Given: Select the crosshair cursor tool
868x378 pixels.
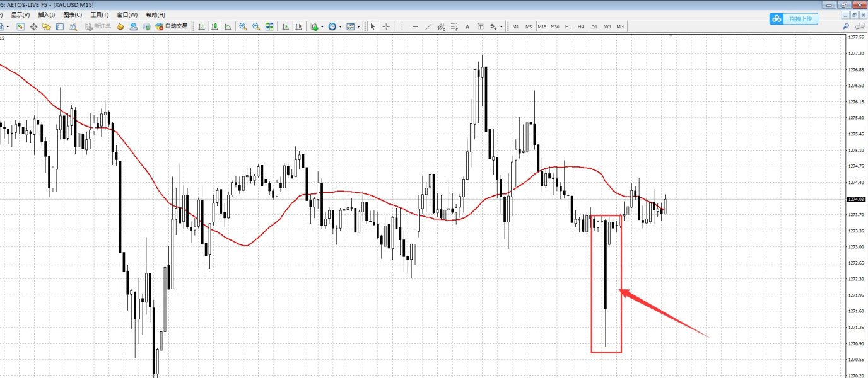Looking at the screenshot, I should pyautogui.click(x=386, y=26).
